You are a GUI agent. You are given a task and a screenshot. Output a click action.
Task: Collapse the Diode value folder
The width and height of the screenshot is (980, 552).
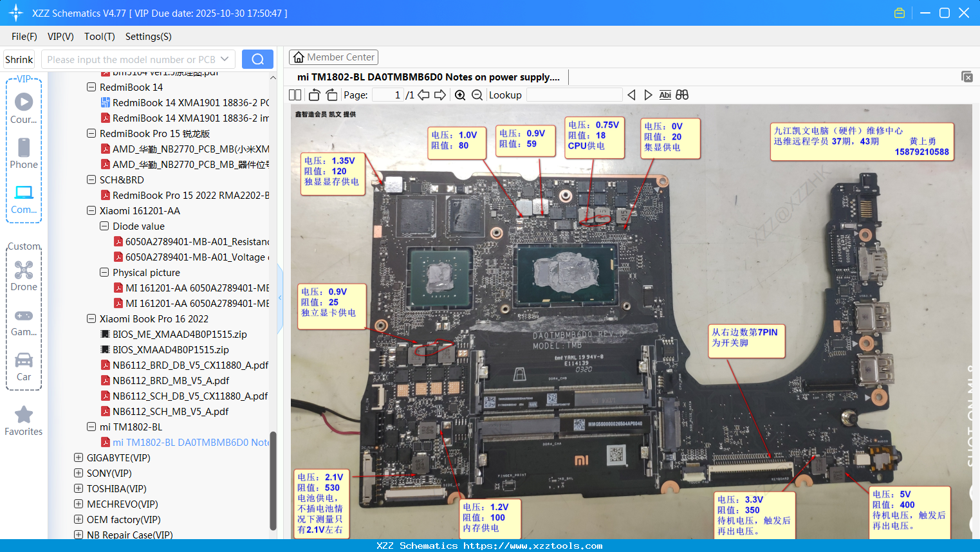(x=104, y=226)
